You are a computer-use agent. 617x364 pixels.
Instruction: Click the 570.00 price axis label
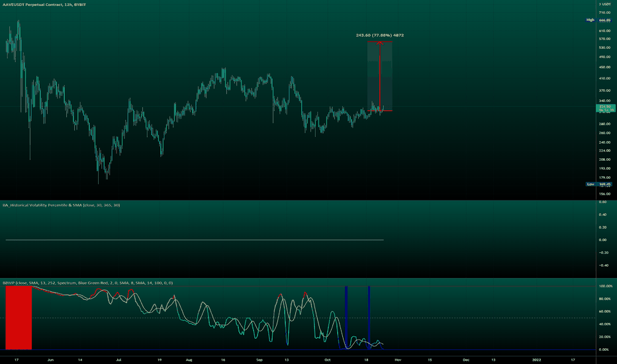point(605,39)
